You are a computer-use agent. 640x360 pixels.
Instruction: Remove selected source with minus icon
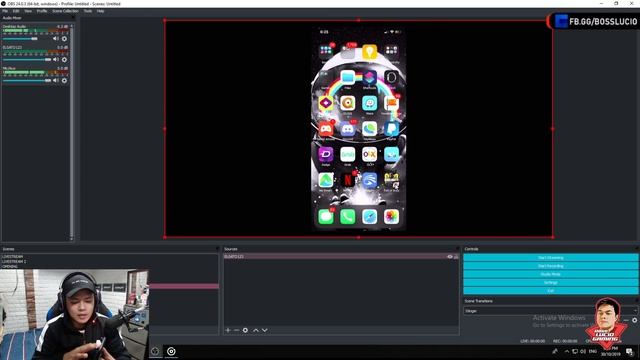(236, 330)
